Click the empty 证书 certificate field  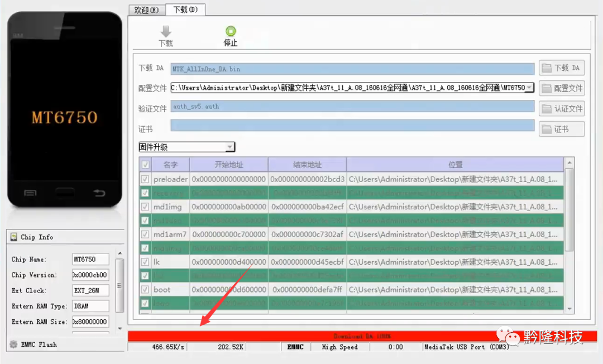(x=353, y=125)
